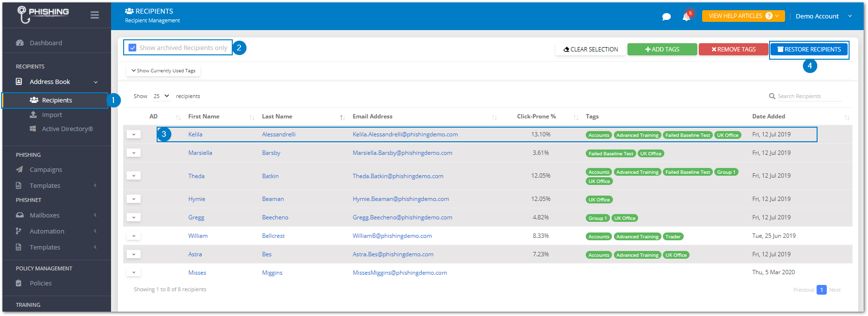The width and height of the screenshot is (868, 316).
Task: Click the Dashboard gauge icon
Action: [20, 43]
